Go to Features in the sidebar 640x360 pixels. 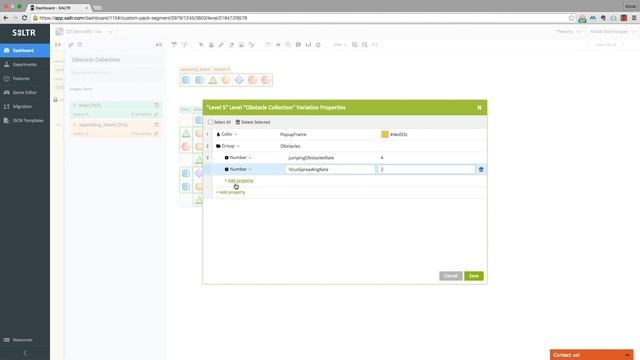(x=25, y=78)
